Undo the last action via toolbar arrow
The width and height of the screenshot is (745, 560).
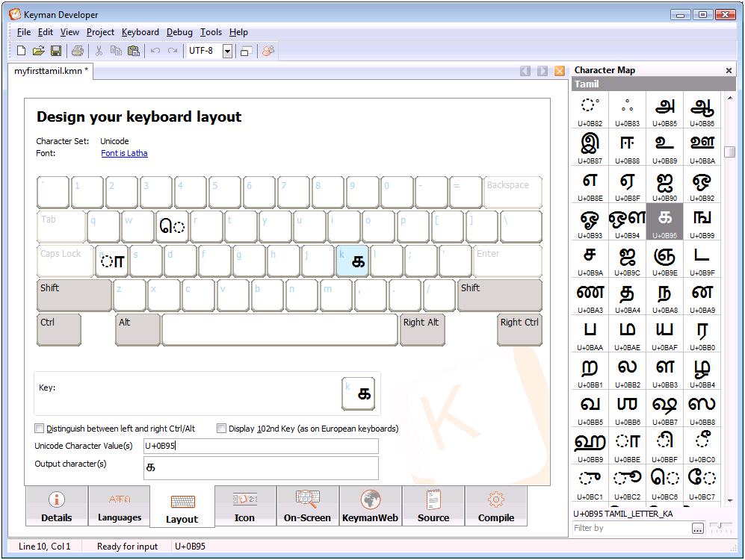point(155,51)
